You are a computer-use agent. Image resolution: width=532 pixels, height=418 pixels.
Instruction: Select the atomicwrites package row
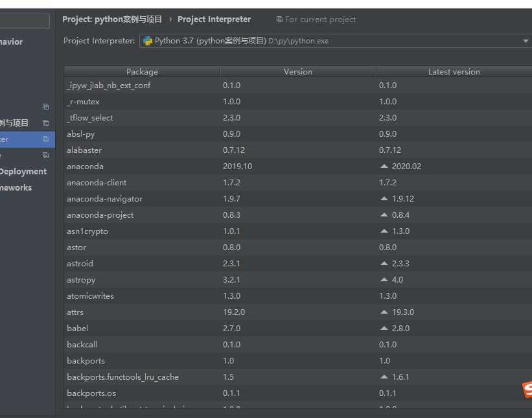pos(298,296)
